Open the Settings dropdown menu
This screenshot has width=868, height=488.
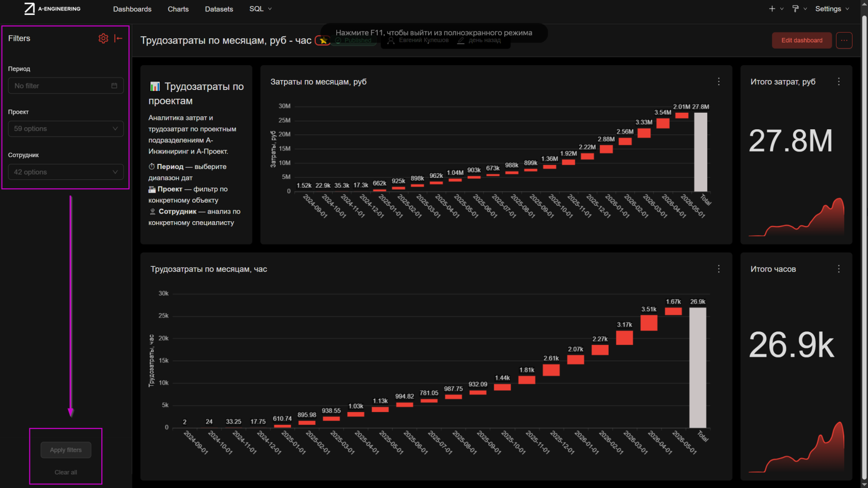(x=832, y=9)
